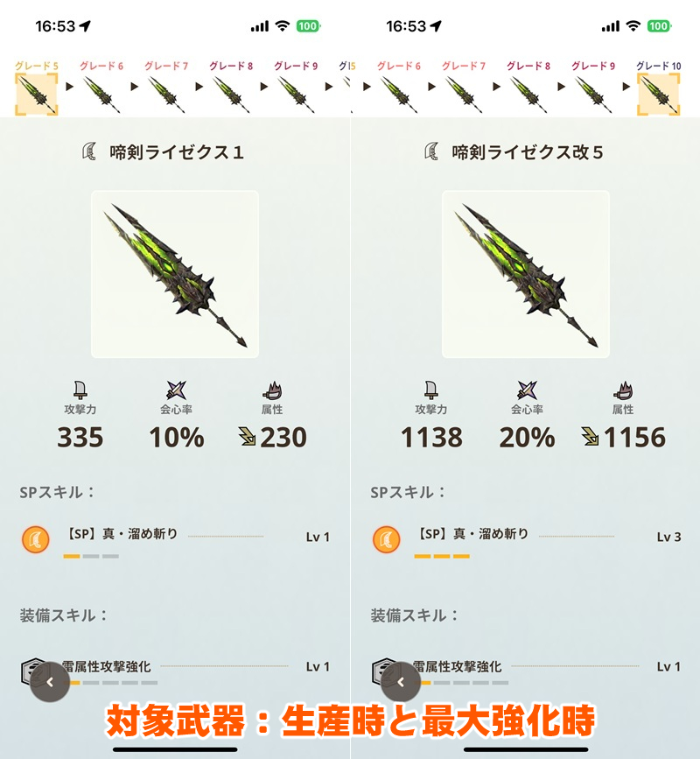Screen dimensions: 700x759
Task: Open the large 啼剣ライゼクス改5 weapon image
Action: click(526, 275)
